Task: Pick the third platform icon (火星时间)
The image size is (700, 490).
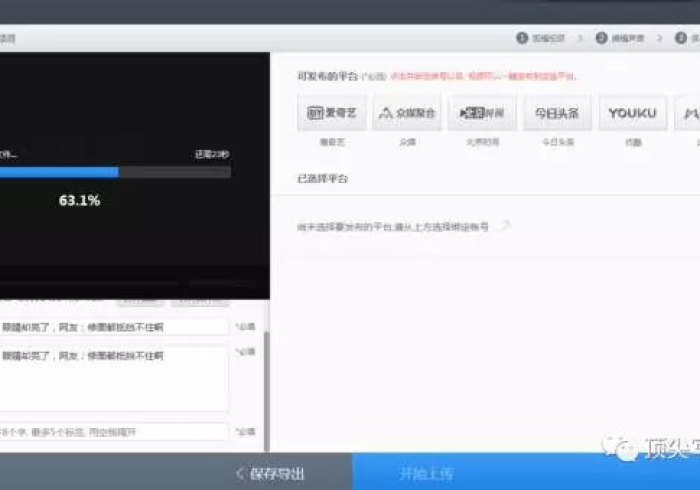Action: coord(482,113)
